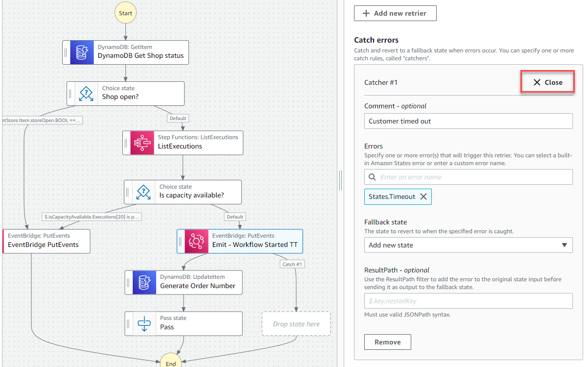This screenshot has height=367, width=588.
Task: Grab the drag handle of Shop open? state
Action: (x=70, y=93)
